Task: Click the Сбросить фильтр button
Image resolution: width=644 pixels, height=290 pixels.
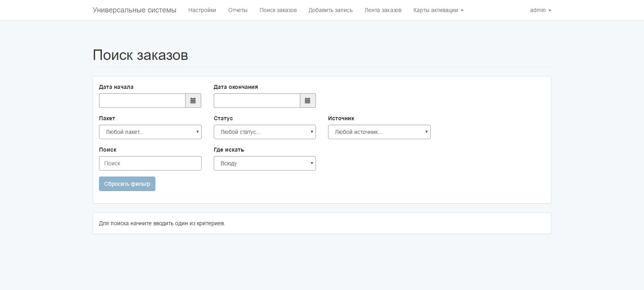Action: 127,184
